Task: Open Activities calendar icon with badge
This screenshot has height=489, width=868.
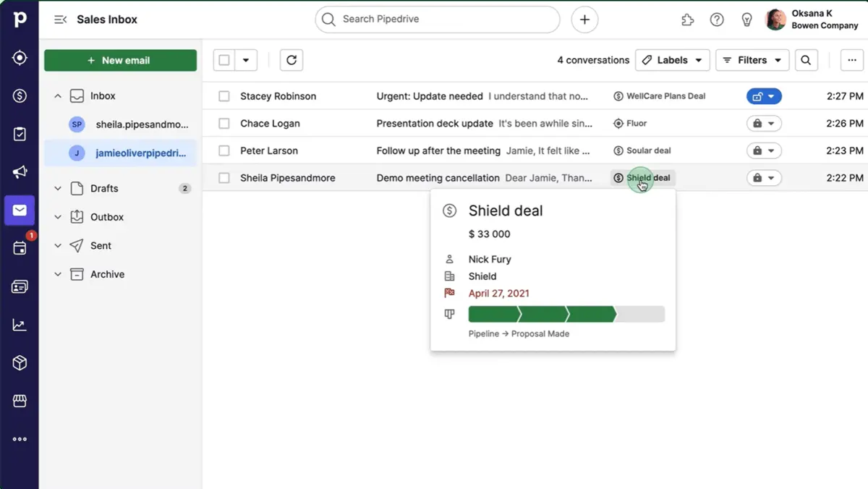Action: click(20, 248)
